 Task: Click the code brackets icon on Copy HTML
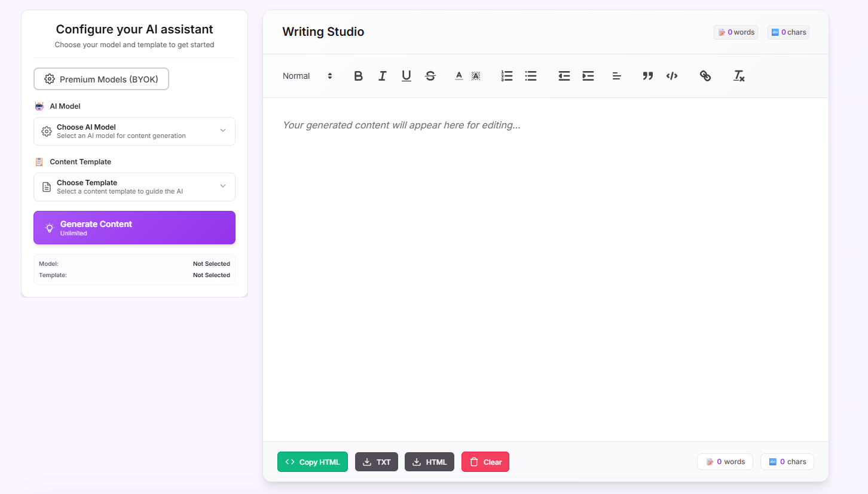(290, 462)
